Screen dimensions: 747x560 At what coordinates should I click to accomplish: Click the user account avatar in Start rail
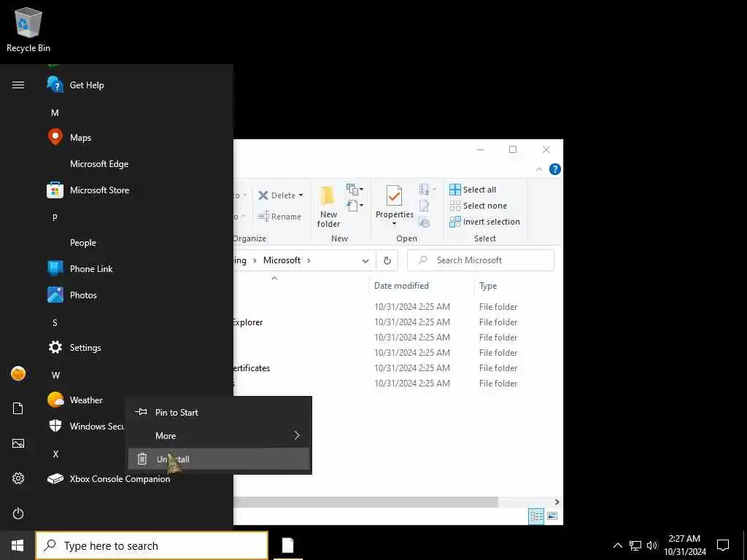point(18,374)
